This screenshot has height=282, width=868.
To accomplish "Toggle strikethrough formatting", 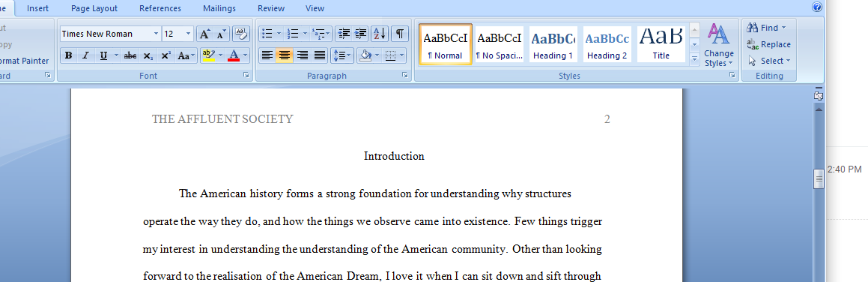I will pyautogui.click(x=130, y=55).
